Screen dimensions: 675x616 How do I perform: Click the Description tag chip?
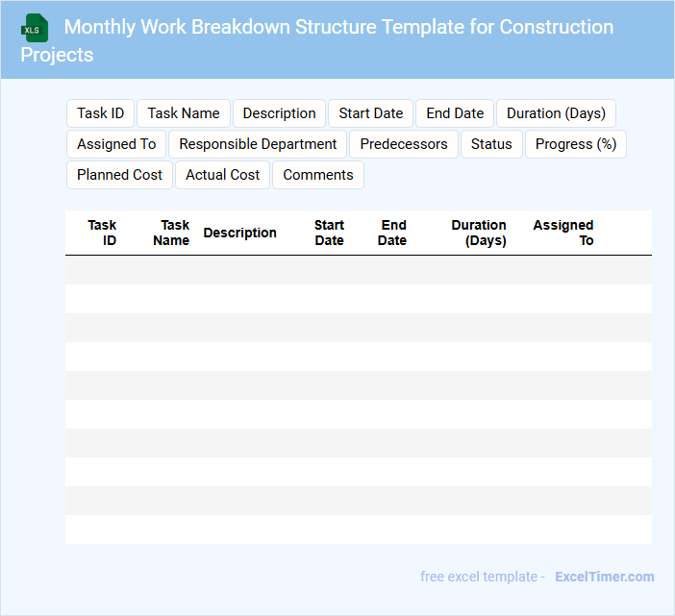coord(279,113)
